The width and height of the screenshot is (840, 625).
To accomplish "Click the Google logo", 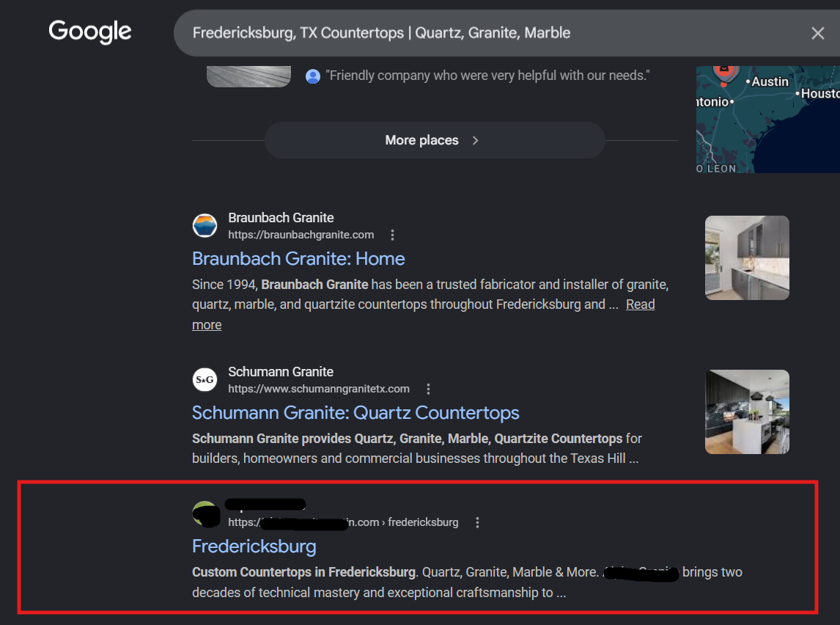I will click(x=90, y=32).
